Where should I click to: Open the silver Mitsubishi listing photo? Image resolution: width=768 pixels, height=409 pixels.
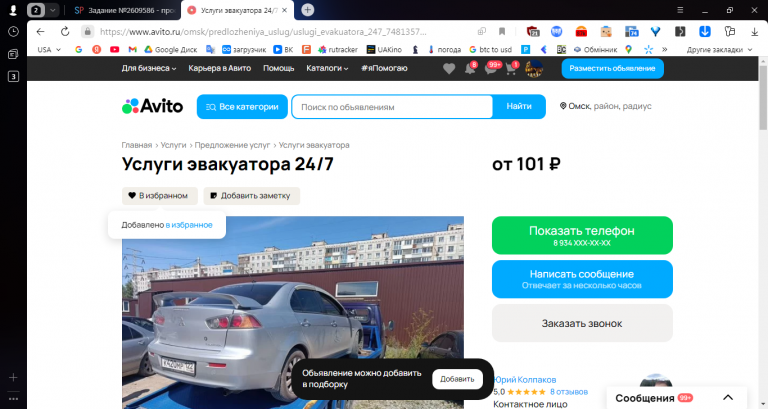pos(292,312)
